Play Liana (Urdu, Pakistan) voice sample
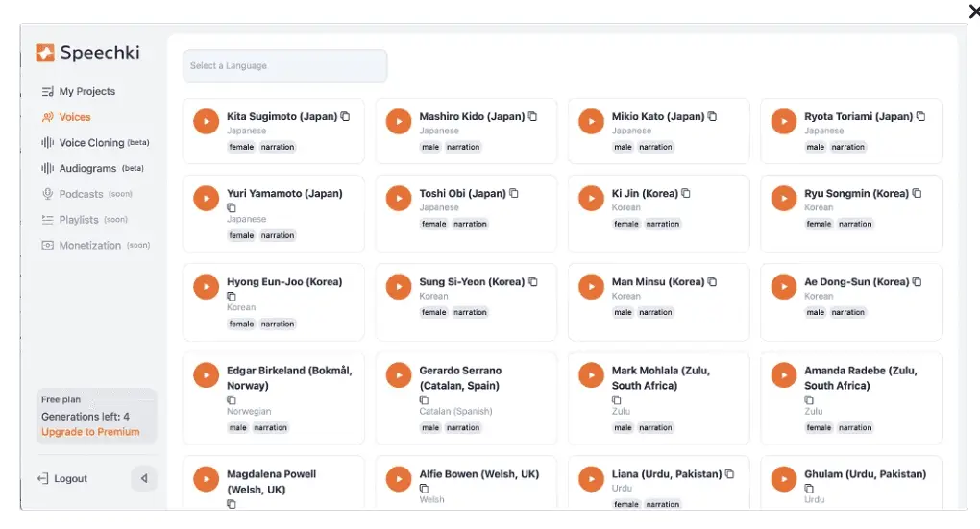980x529 pixels. (591, 479)
